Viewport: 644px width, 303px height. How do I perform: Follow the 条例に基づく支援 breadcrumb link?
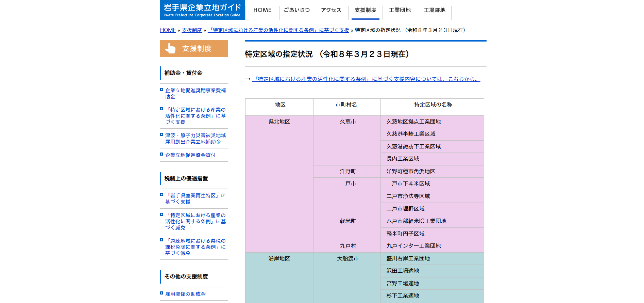pyautogui.click(x=278, y=30)
